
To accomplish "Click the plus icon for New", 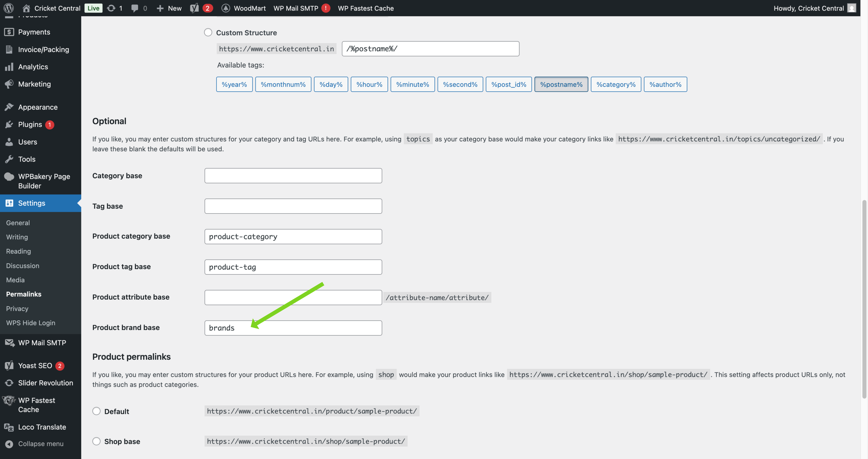I will click(160, 8).
